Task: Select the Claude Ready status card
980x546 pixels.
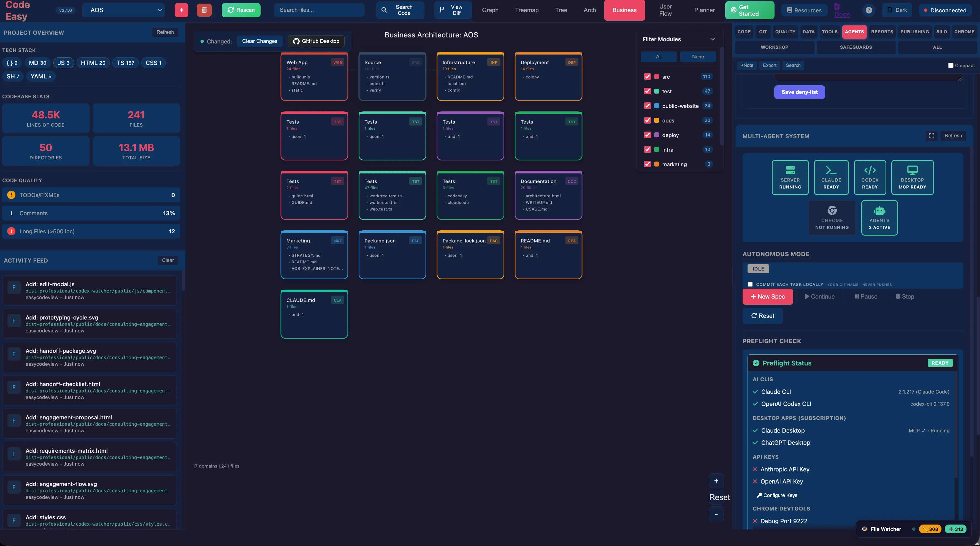Action: [831, 178]
